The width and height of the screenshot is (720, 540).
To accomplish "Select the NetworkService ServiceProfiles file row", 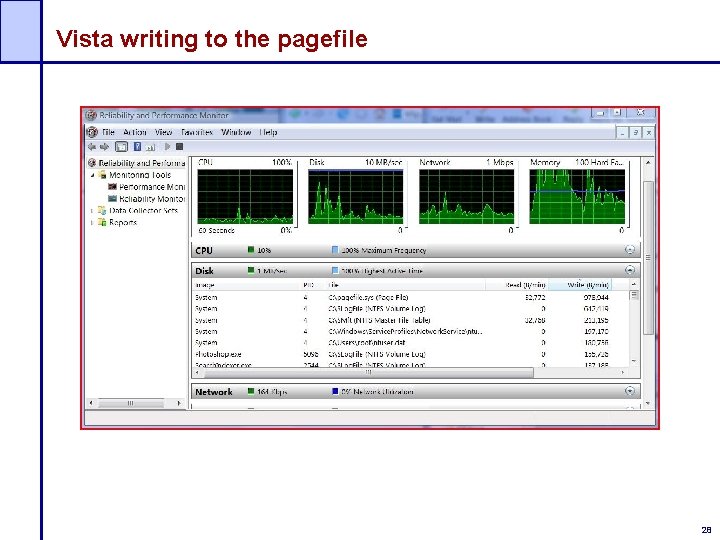I will pos(411,332).
